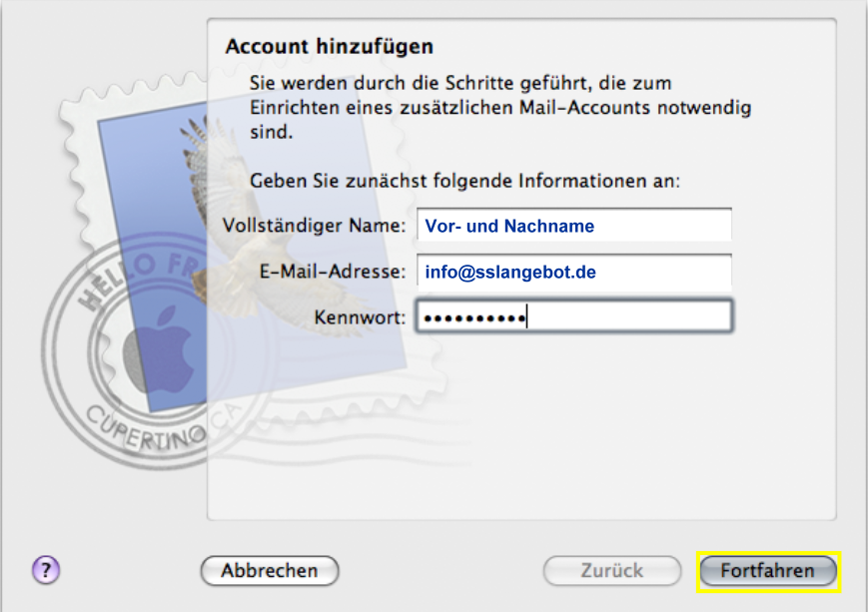
Task: Select the E-Mail-Adresse input field
Action: pos(574,272)
